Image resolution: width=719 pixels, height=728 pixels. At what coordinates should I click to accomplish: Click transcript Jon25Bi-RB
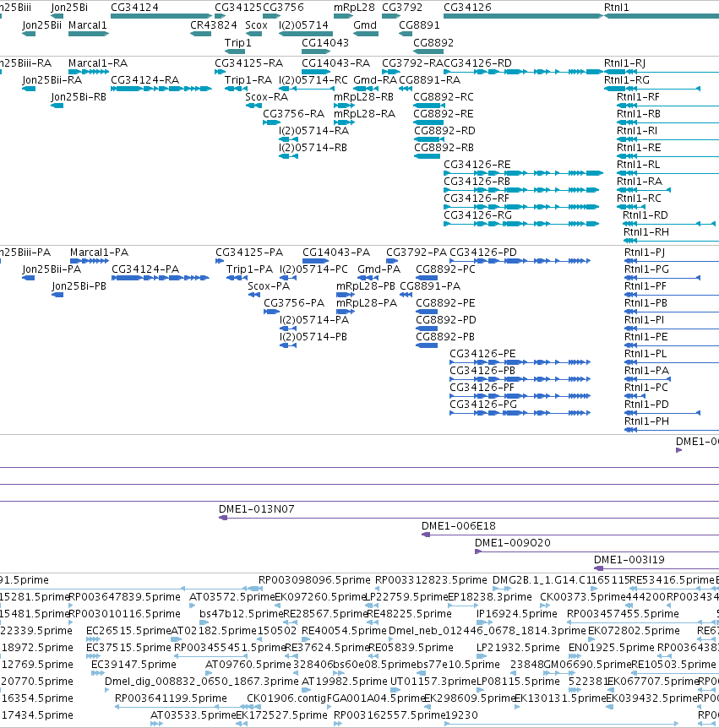[x=79, y=96]
